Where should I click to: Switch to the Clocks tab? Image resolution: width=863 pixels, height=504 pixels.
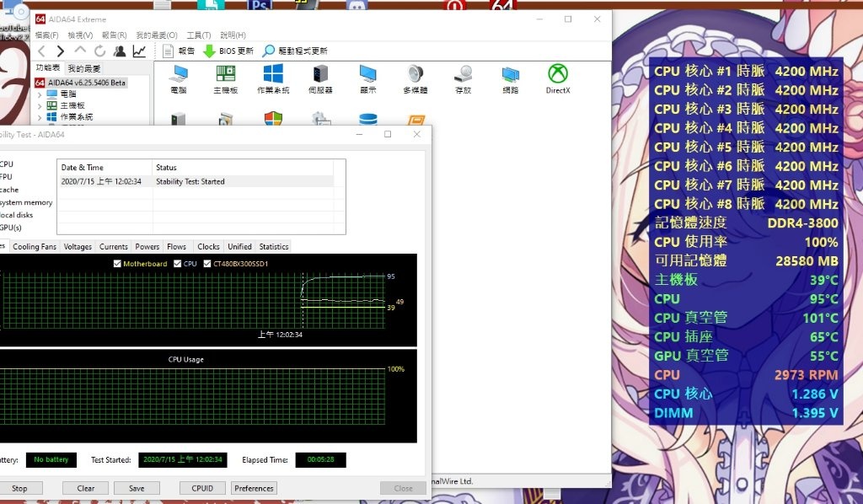[209, 246]
